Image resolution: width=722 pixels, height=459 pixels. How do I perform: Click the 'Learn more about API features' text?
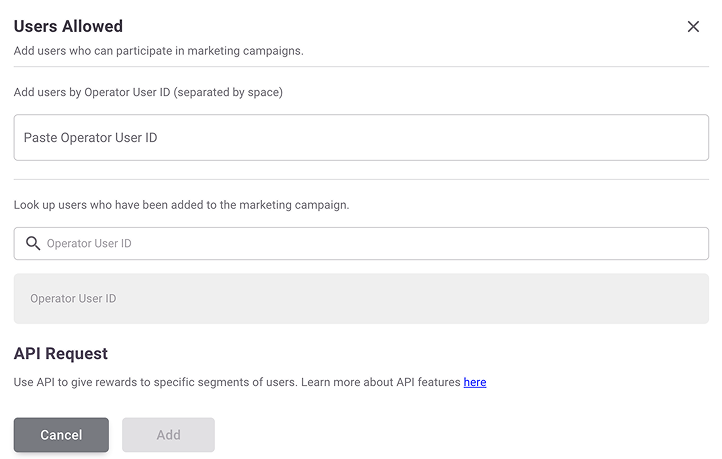pos(380,382)
